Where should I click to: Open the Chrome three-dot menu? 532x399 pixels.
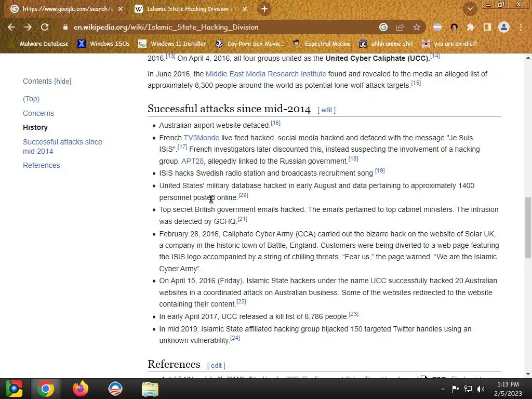pos(521,27)
